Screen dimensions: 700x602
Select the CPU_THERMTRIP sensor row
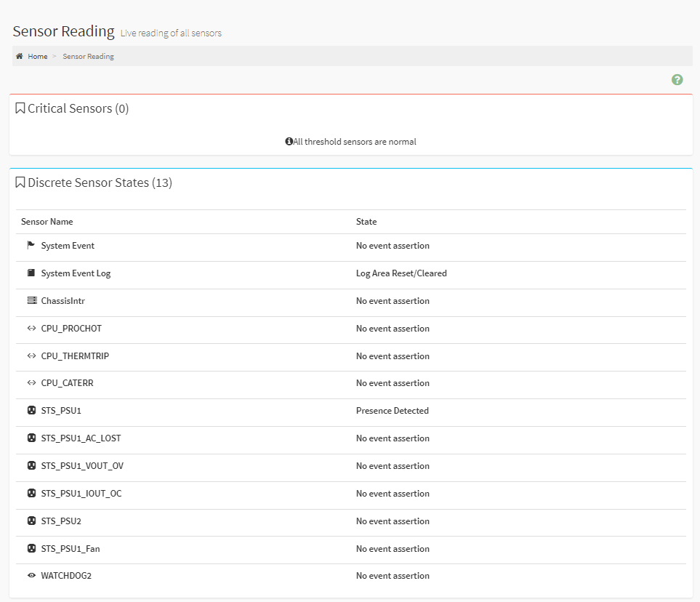(x=75, y=356)
